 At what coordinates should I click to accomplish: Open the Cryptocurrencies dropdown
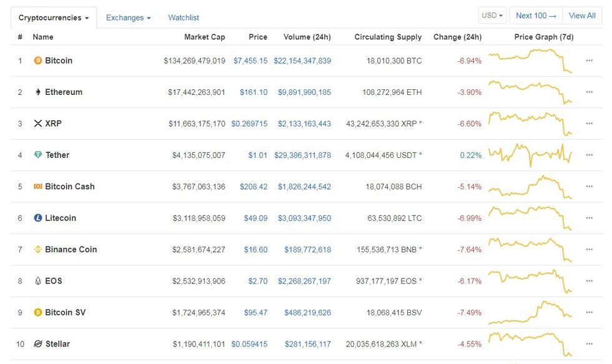point(54,17)
